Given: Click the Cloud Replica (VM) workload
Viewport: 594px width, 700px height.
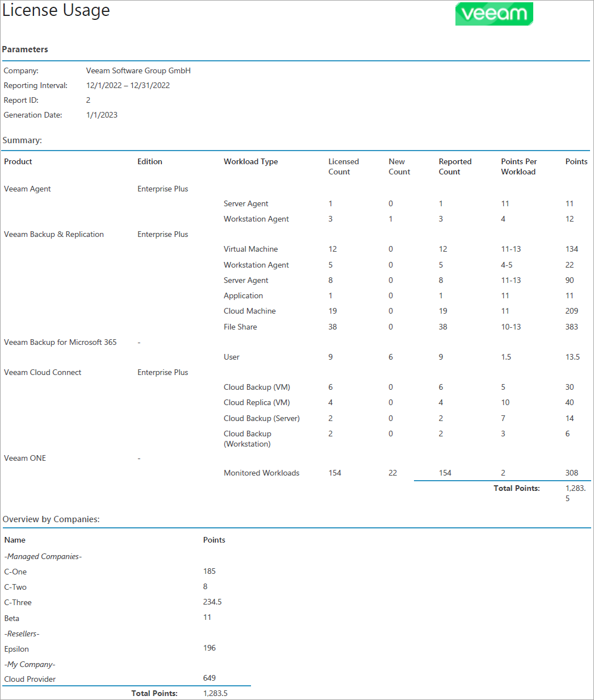Looking at the screenshot, I should click(257, 402).
